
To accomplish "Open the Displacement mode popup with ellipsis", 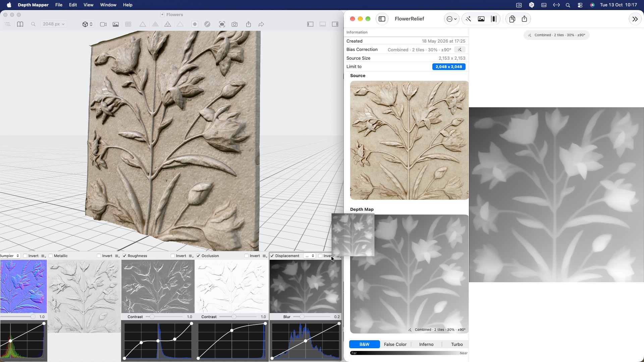I will coord(309,256).
